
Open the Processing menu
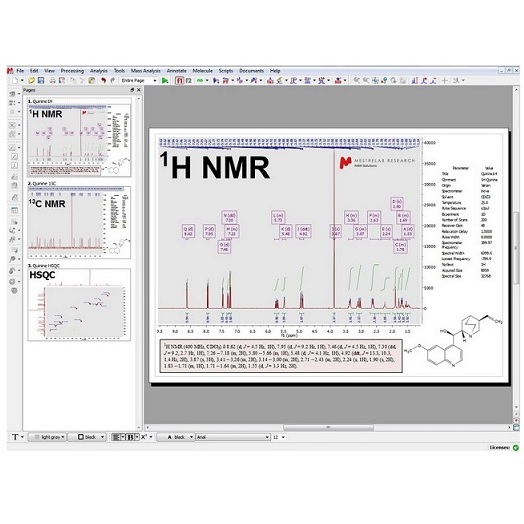tap(72, 71)
